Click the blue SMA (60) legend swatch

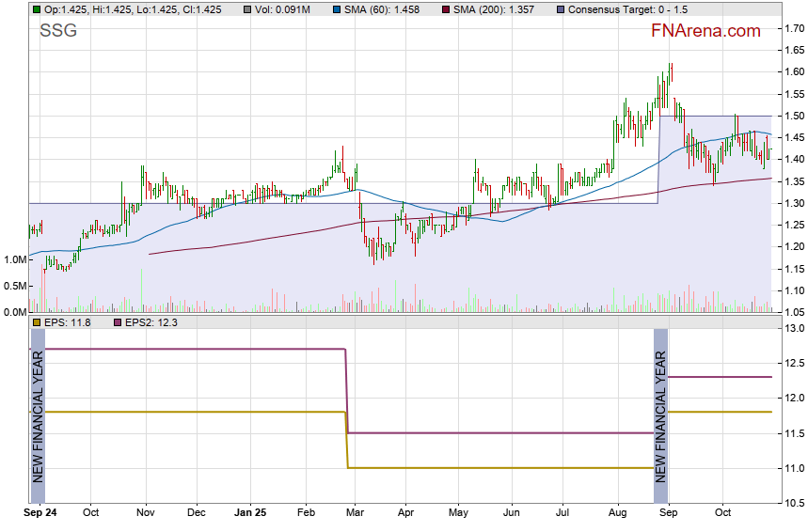335,8
